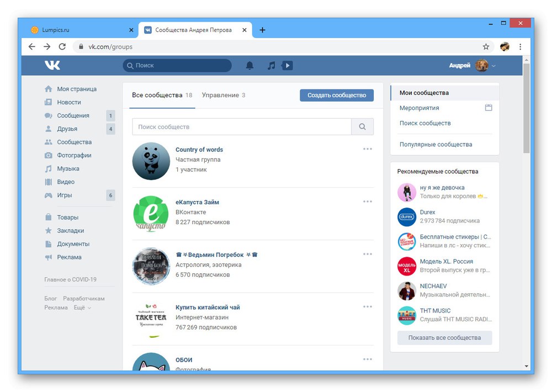Image resolution: width=552 pixels, height=392 pixels.
Task: Open Главное о COVID-19 link
Action: 71,279
